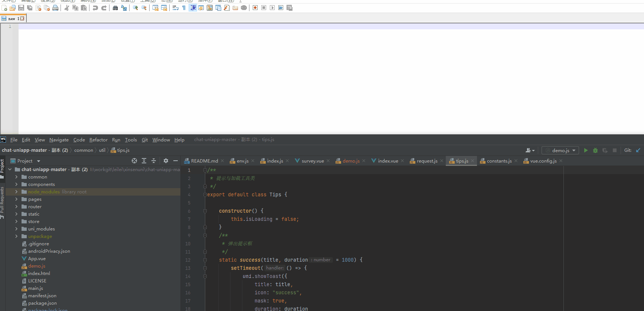Open Git menu in WebStorm
Screen dimensions: 644x311
145,140
